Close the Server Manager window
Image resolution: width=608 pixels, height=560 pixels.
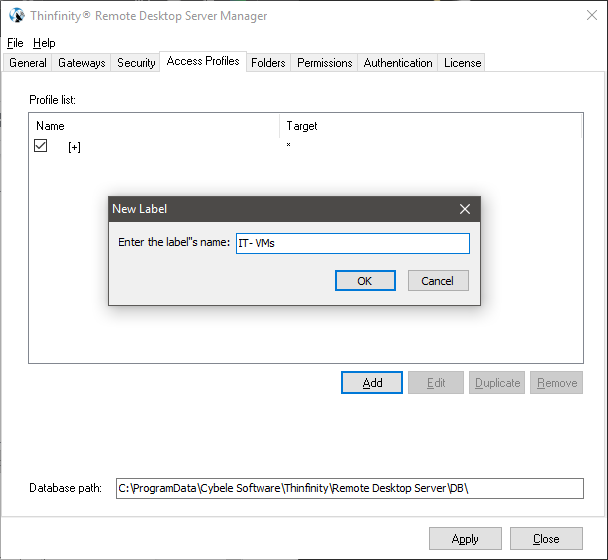(592, 16)
